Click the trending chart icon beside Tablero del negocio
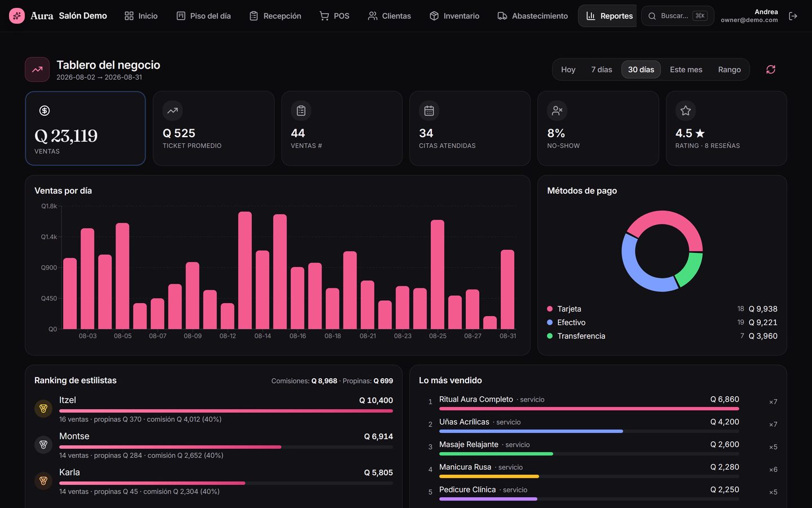 point(37,69)
